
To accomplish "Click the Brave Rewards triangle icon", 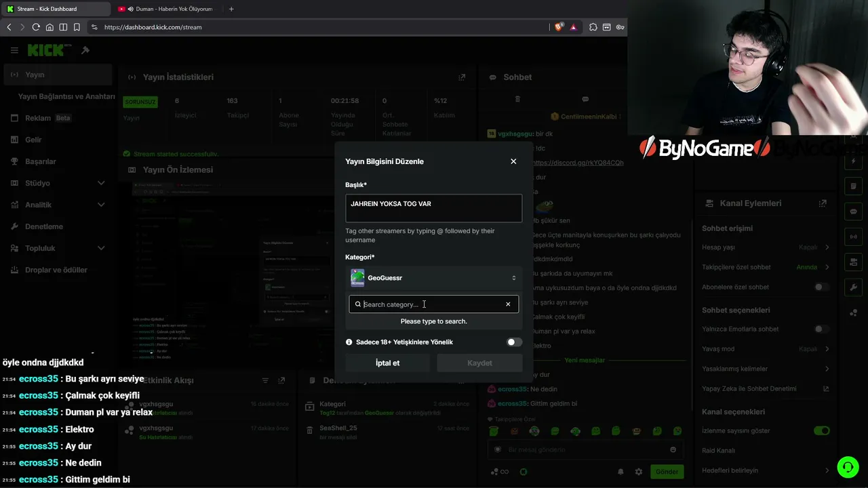I will pos(573,27).
